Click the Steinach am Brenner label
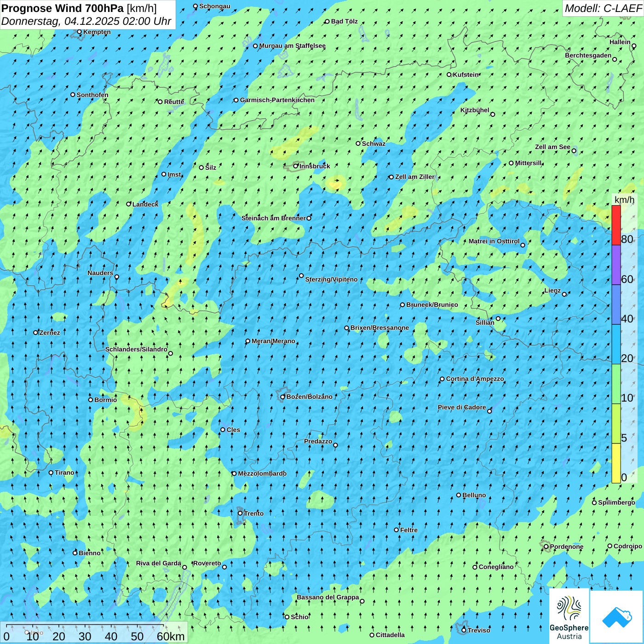Viewport: 644px width, 644px height. pyautogui.click(x=274, y=218)
